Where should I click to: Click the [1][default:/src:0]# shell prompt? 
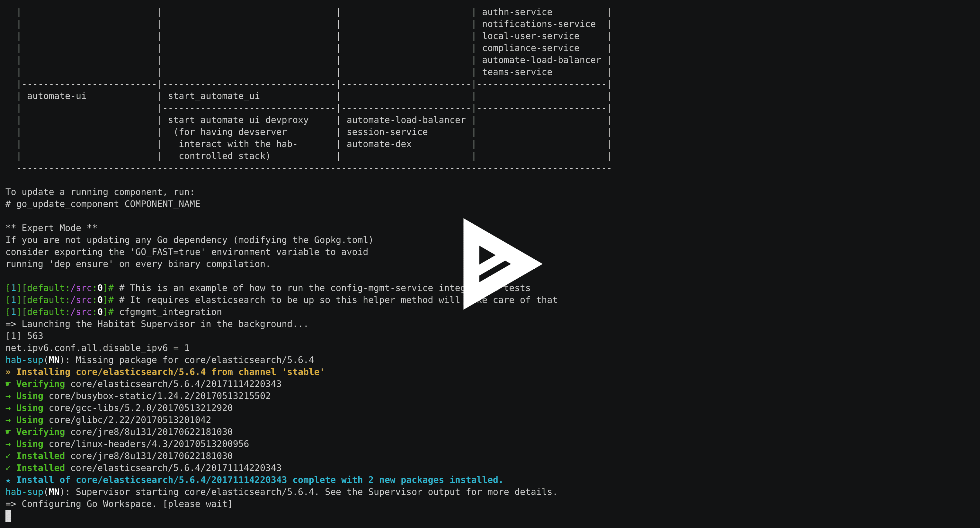[x=57, y=312]
